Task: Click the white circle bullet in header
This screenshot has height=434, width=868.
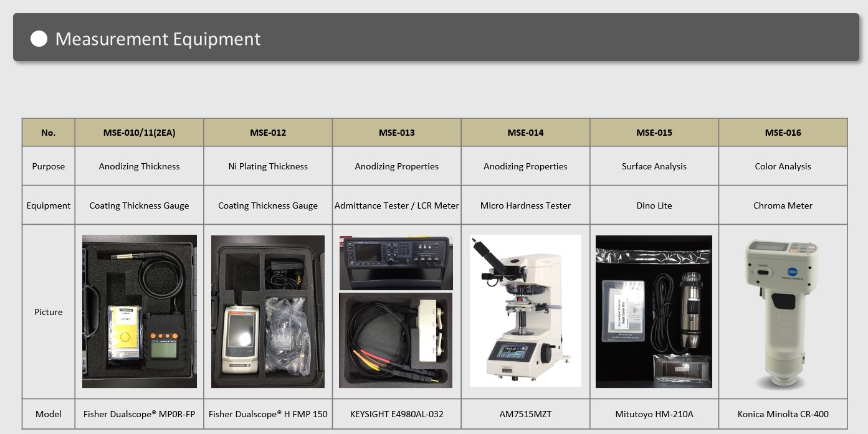Action: [39, 39]
